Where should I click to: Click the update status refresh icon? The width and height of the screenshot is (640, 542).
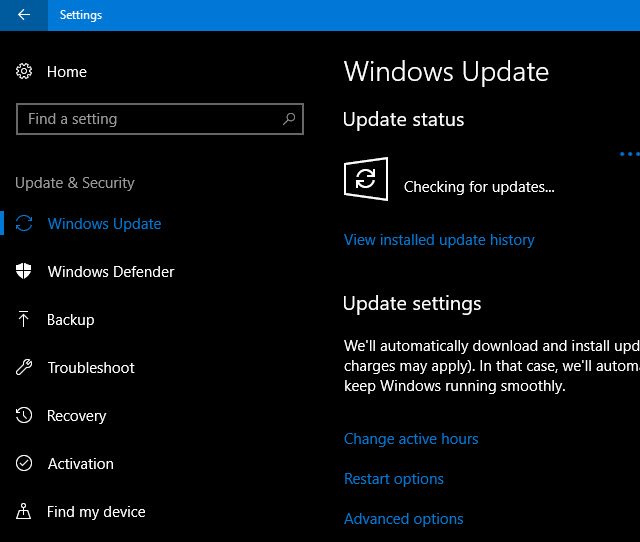pos(366,179)
